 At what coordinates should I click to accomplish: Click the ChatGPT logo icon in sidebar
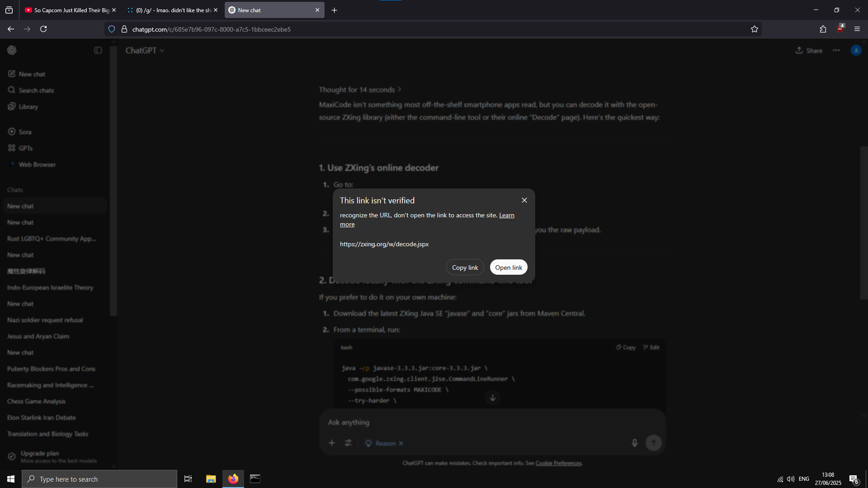12,50
